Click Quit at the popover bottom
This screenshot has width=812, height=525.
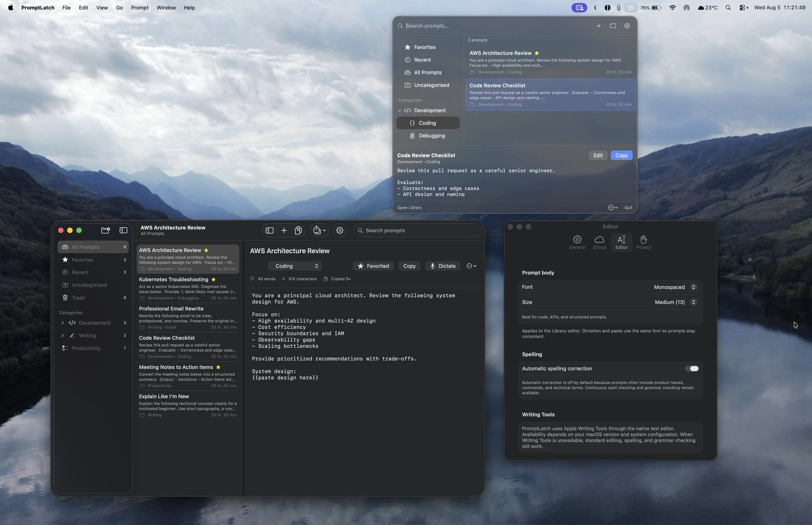pos(628,207)
